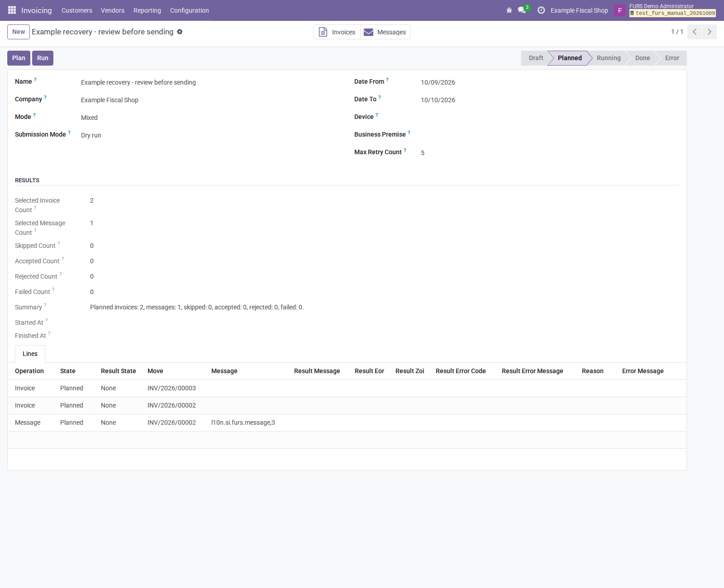Image resolution: width=724 pixels, height=588 pixels.
Task: Click the Plan button
Action: coord(19,58)
